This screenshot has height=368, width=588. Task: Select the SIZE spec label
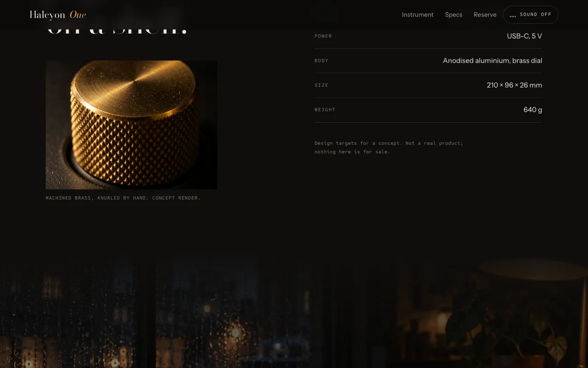(321, 85)
